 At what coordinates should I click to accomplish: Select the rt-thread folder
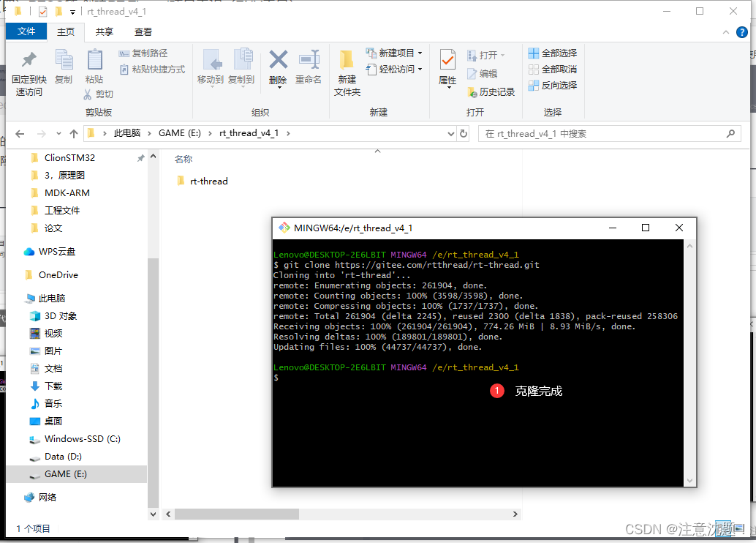click(203, 181)
